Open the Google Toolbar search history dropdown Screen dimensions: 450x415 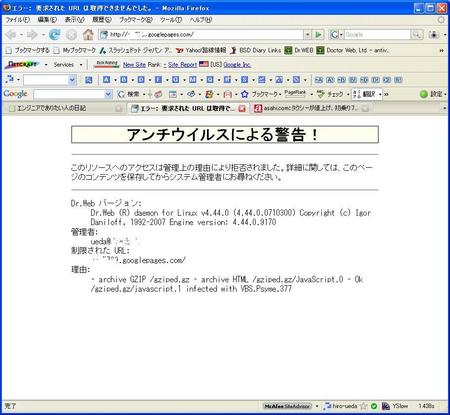pos(108,95)
